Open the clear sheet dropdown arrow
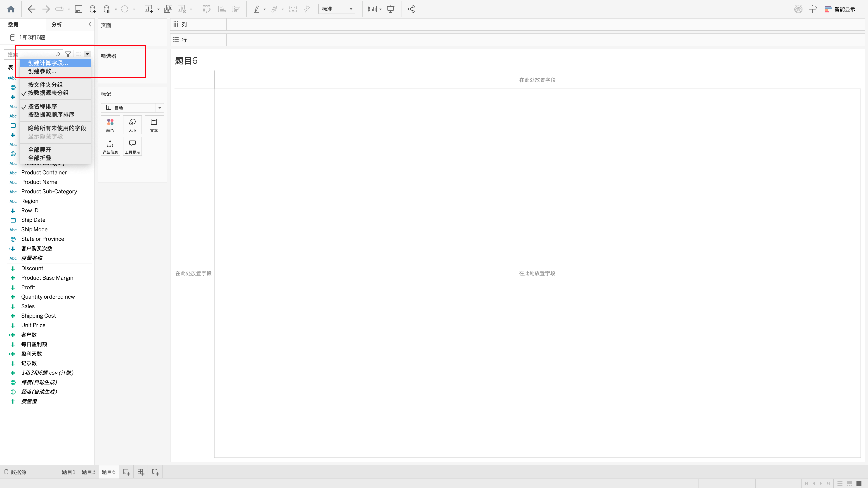This screenshot has height=488, width=868. click(191, 9)
